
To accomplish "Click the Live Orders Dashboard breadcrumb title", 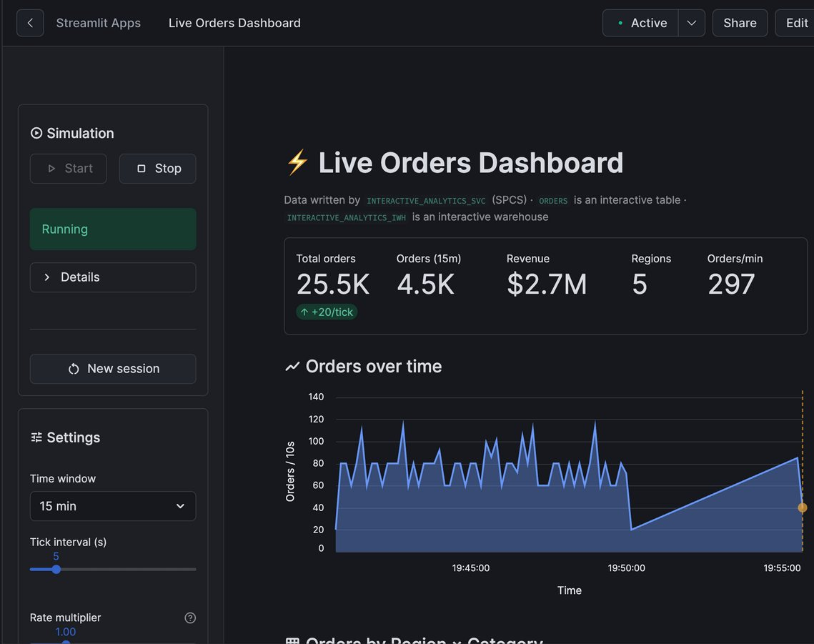I will (234, 23).
